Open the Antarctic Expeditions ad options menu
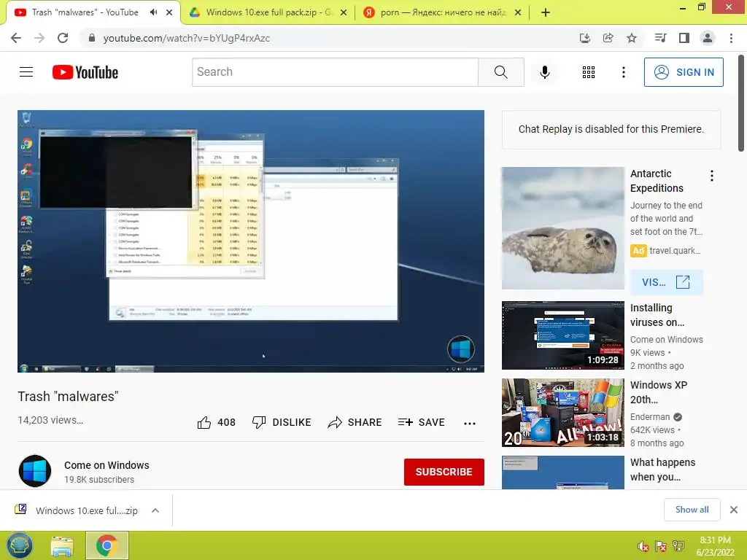The height and width of the screenshot is (560, 747). [712, 176]
